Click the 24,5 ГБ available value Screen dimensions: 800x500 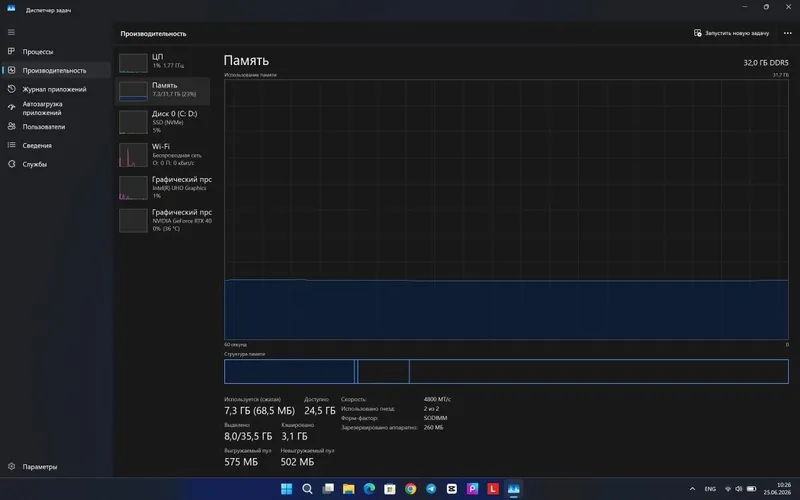319,410
